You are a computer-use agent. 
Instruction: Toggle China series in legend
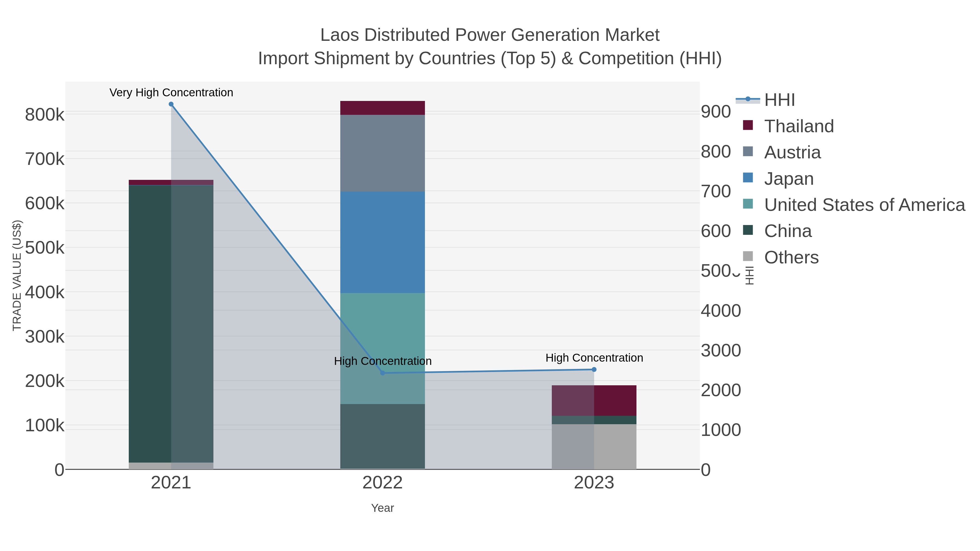(777, 231)
